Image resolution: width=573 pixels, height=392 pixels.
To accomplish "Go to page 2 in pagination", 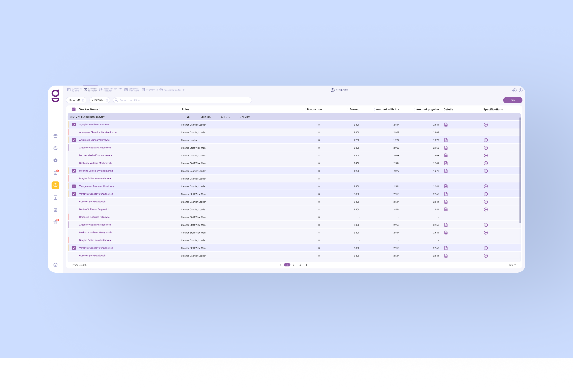I will pyautogui.click(x=293, y=265).
